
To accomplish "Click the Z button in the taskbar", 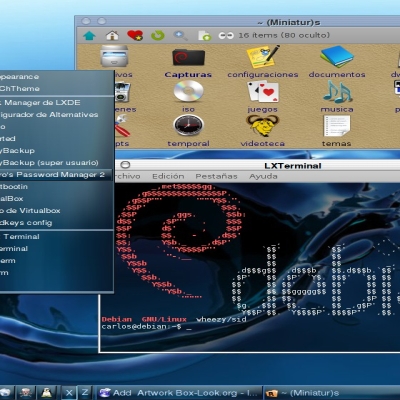I will pos(85,393).
